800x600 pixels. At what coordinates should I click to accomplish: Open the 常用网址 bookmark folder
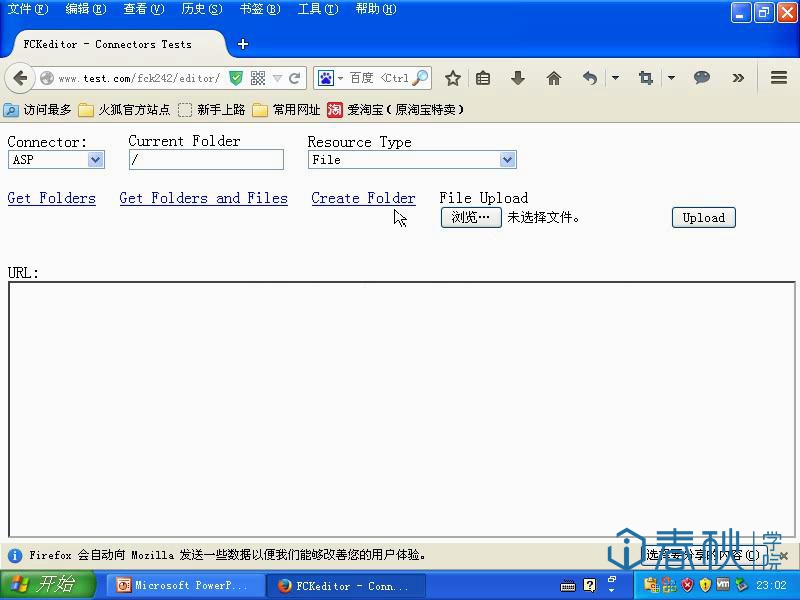[x=286, y=110]
